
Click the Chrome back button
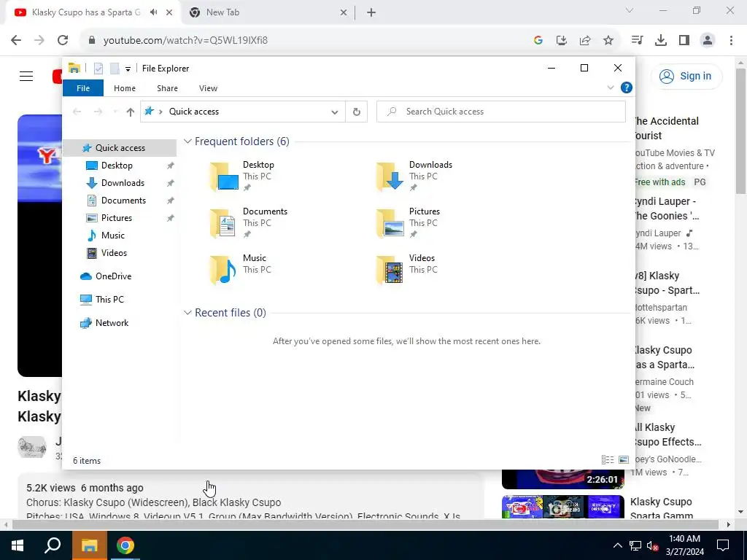click(x=16, y=40)
